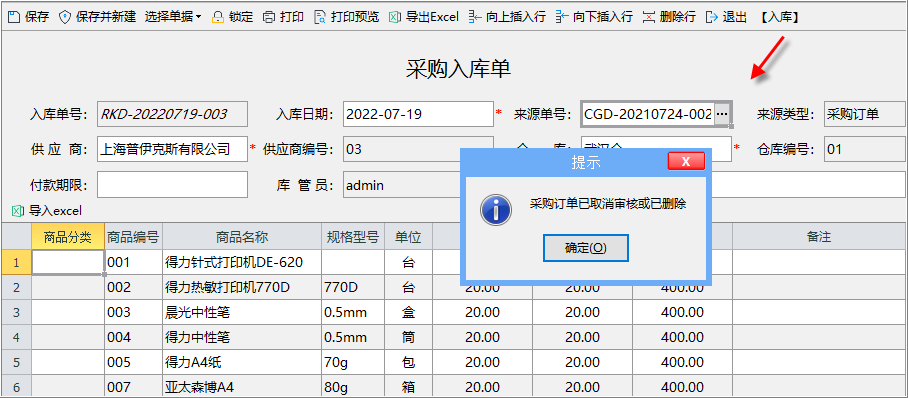
Task: Click cell 得力A4纸
Action: pos(242,362)
